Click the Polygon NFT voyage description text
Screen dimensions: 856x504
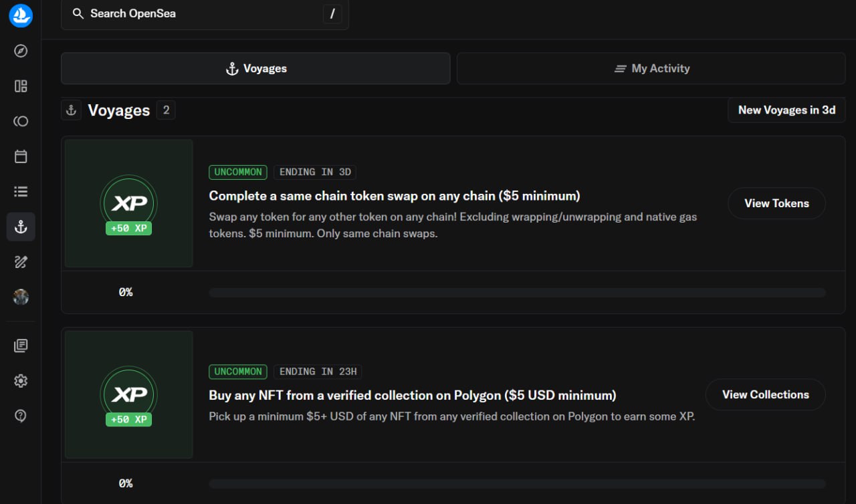point(452,416)
